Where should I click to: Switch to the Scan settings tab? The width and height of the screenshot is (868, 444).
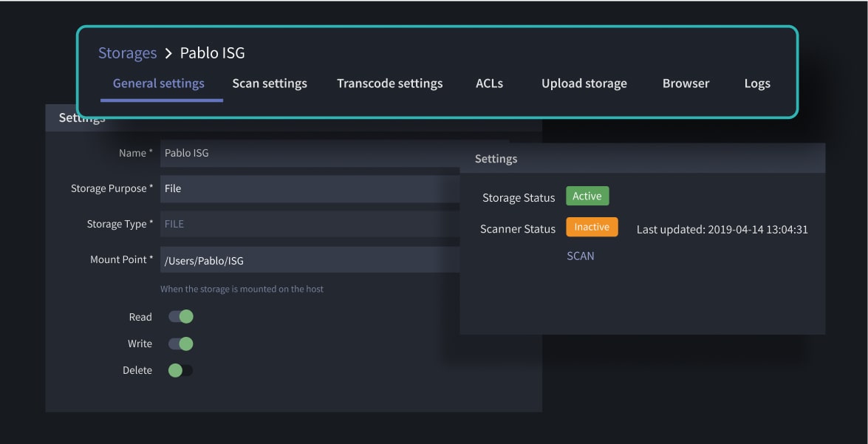click(x=270, y=83)
